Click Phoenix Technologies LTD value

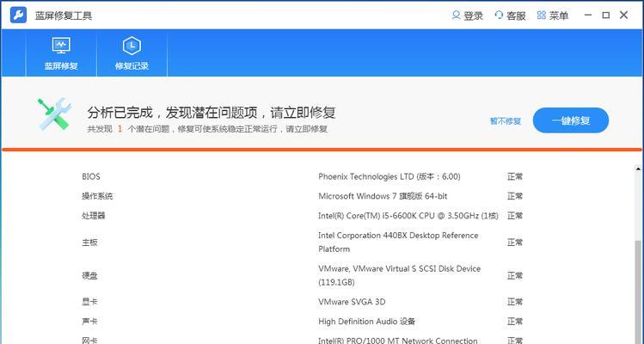[x=389, y=176]
